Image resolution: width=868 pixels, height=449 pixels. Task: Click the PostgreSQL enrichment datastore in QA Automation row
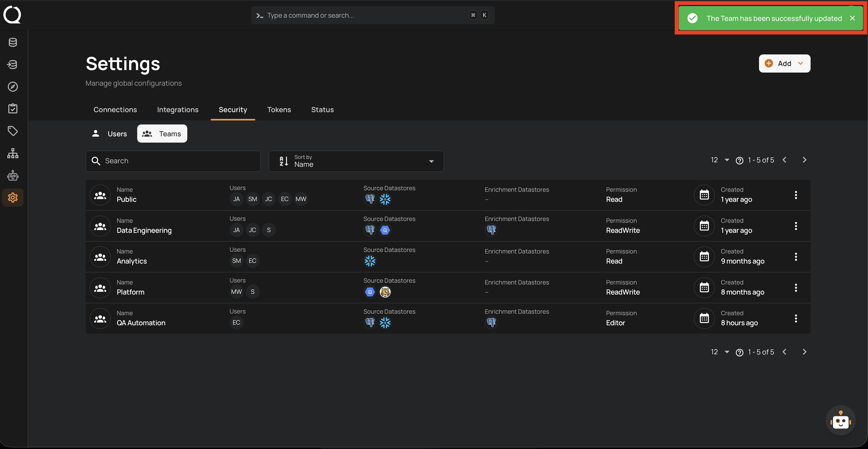coord(491,323)
